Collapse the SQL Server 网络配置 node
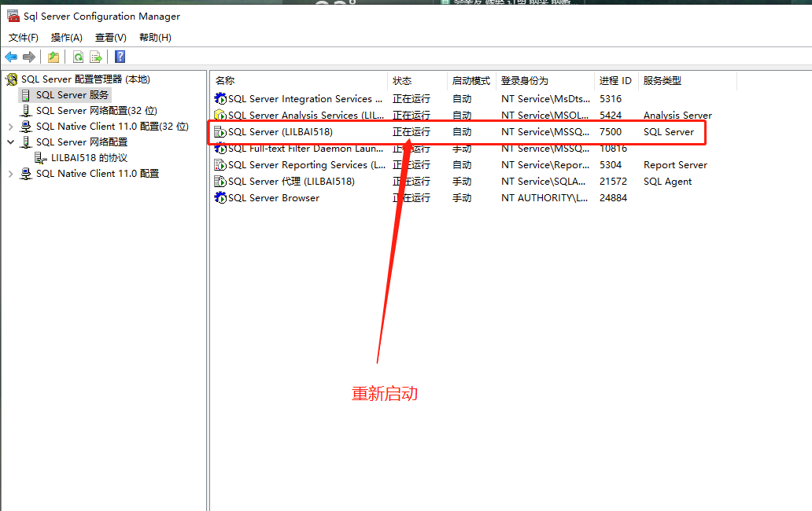Screen dimensions: 812x511 pos(11,142)
